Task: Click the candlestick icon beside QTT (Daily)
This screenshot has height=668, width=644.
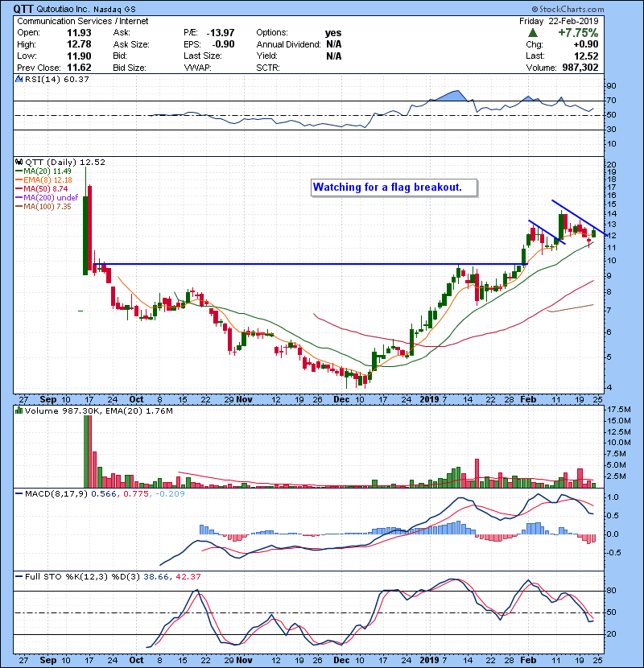Action: pos(19,162)
